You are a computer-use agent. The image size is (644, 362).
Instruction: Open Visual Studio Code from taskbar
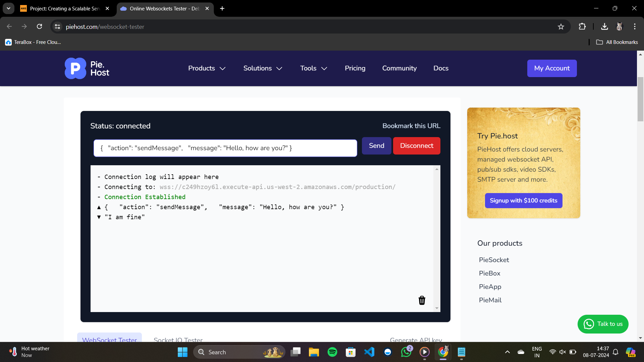tap(369, 352)
